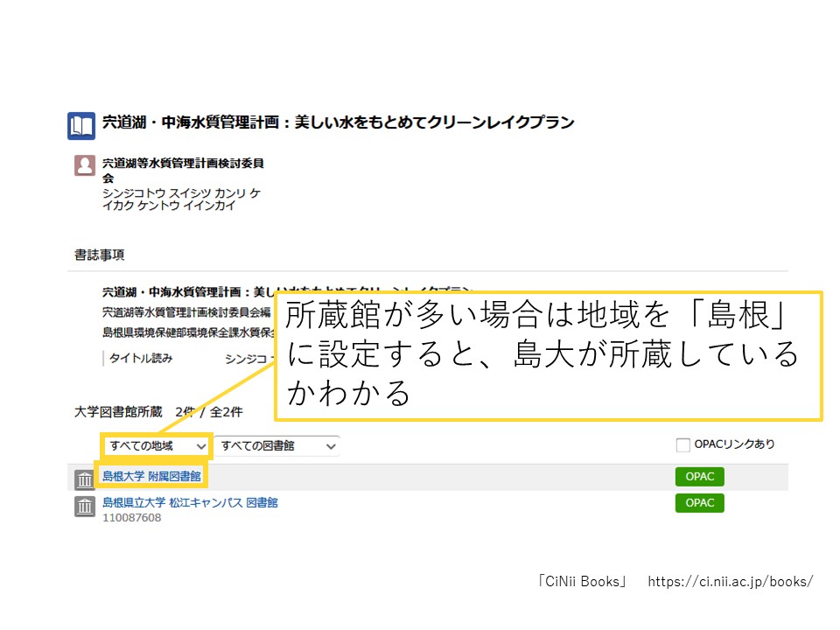Open the 島根大学 附属図書館 link
This screenshot has height=630, width=840.
point(151,476)
